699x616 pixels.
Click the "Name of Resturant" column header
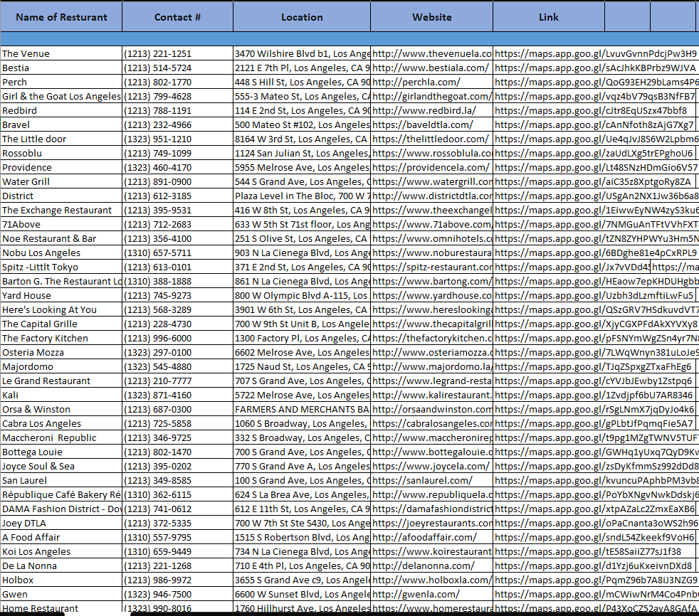[x=61, y=17]
